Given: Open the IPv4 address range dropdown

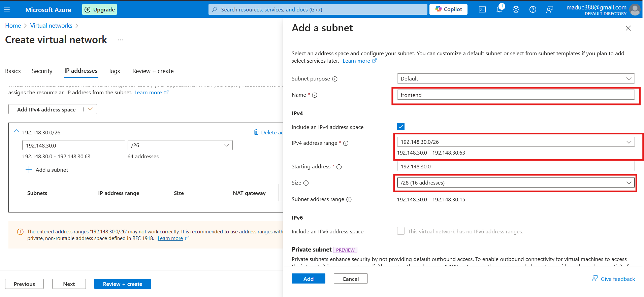Looking at the screenshot, I should (x=515, y=142).
